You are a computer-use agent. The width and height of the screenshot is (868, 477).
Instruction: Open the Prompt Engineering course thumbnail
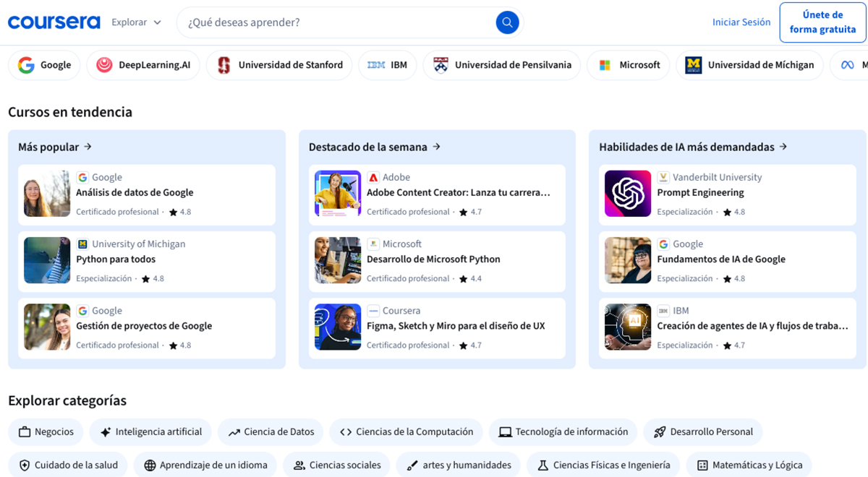pos(628,194)
